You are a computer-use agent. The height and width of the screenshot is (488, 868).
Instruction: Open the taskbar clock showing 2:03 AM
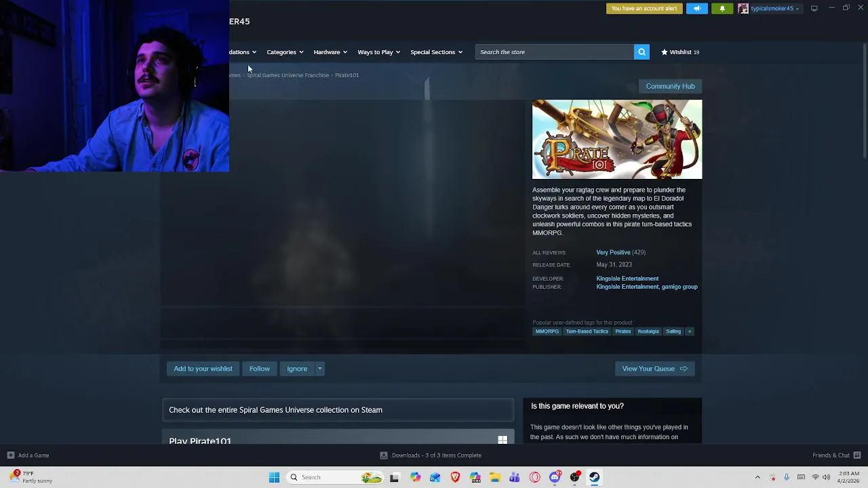click(x=848, y=477)
